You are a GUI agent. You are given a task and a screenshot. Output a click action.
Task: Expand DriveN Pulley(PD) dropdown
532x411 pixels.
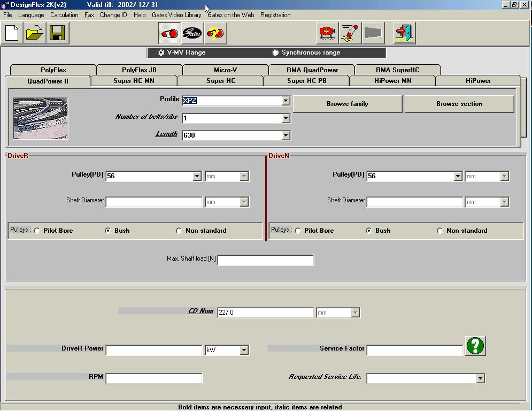click(458, 176)
